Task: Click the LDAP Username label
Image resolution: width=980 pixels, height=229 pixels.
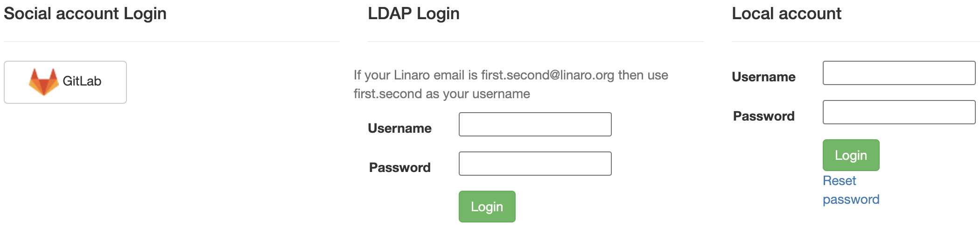Action: (x=399, y=128)
